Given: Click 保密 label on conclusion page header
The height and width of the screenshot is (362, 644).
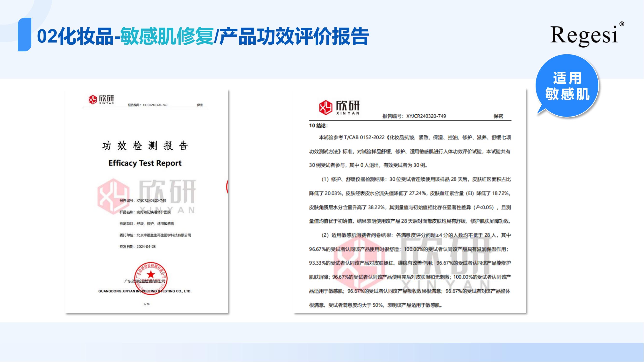Looking at the screenshot, I should (498, 116).
